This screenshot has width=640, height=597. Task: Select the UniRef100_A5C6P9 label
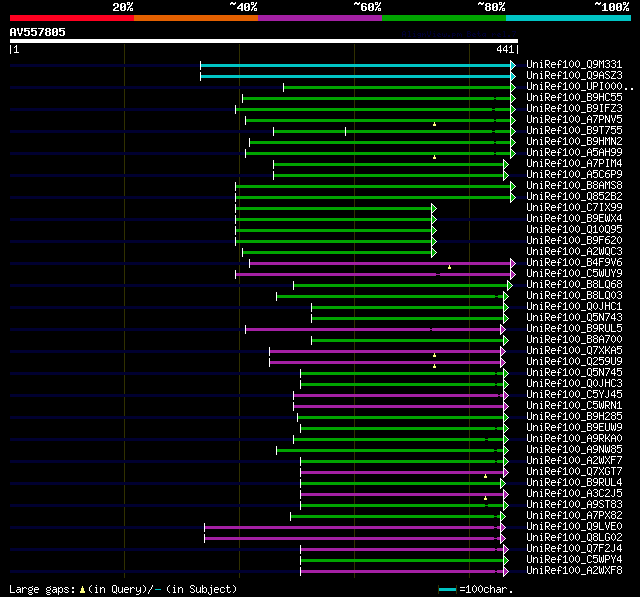coord(574,175)
